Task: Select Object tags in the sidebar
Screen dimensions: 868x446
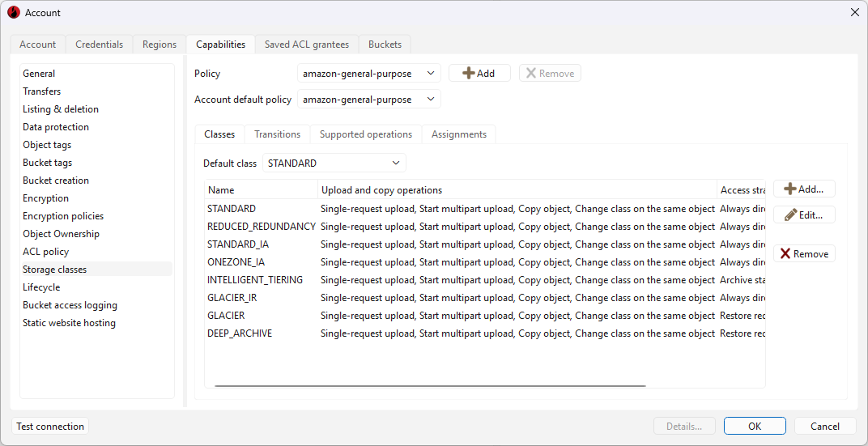Action: point(97,145)
